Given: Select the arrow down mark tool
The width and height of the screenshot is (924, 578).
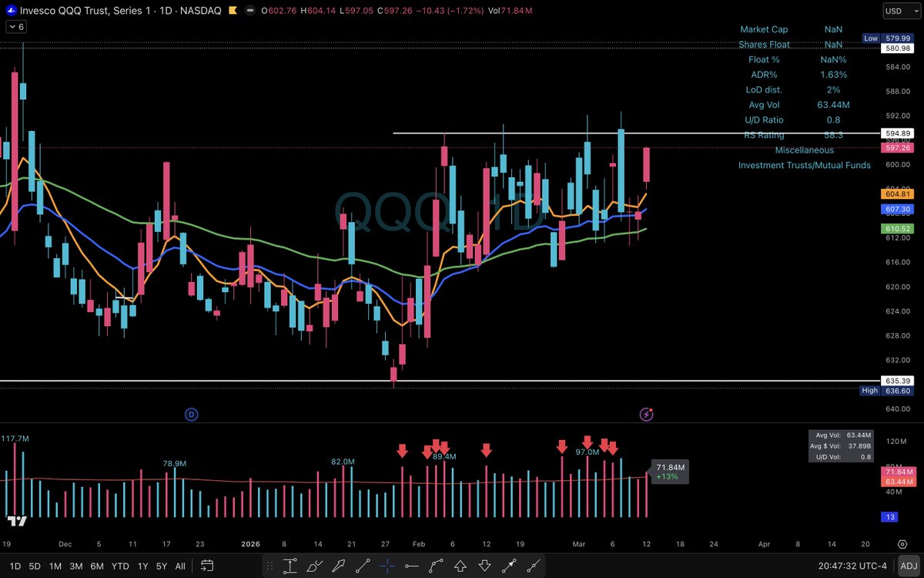Looking at the screenshot, I should (484, 566).
